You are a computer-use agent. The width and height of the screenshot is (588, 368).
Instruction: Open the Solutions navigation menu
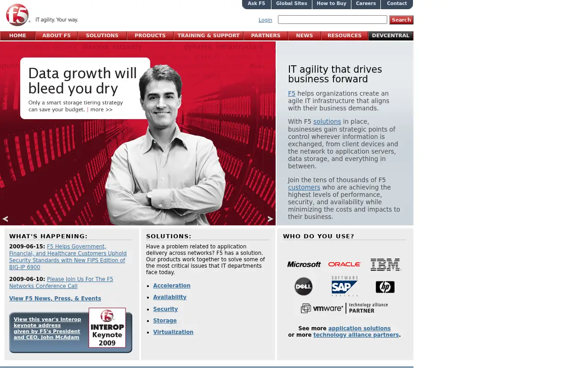[102, 36]
